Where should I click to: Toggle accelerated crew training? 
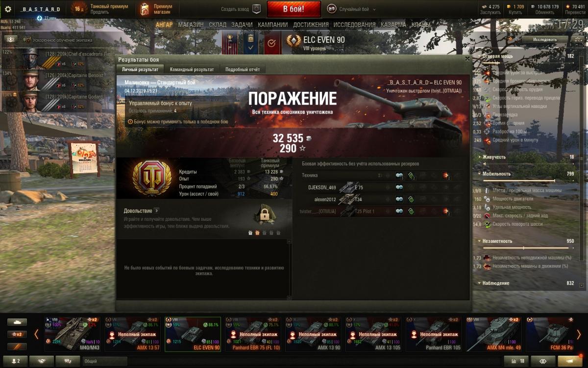click(x=11, y=40)
